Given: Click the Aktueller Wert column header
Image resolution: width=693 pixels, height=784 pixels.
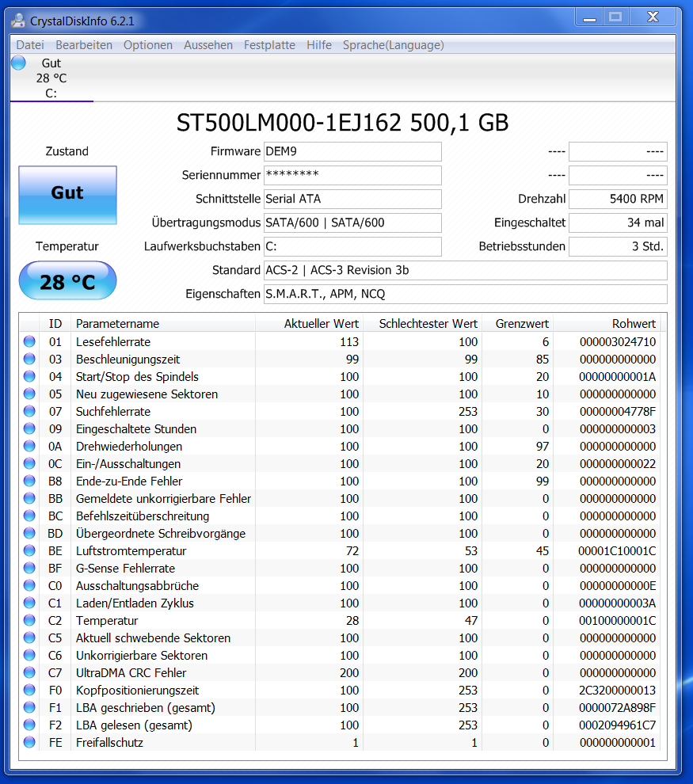Looking at the screenshot, I should click(x=310, y=324).
